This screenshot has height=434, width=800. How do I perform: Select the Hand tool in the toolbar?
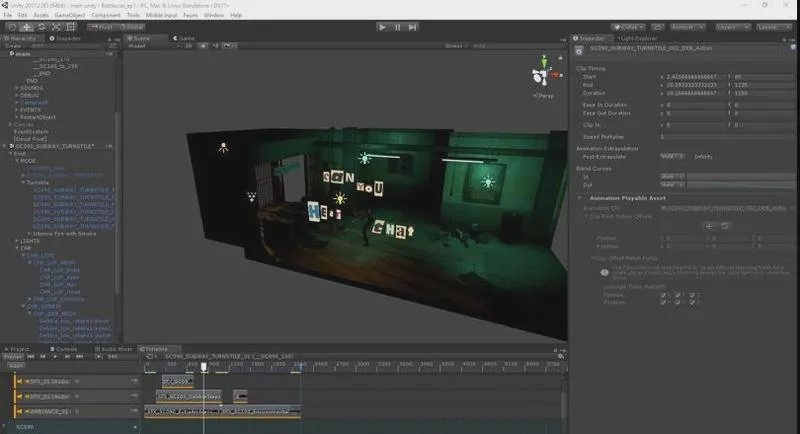(x=12, y=27)
